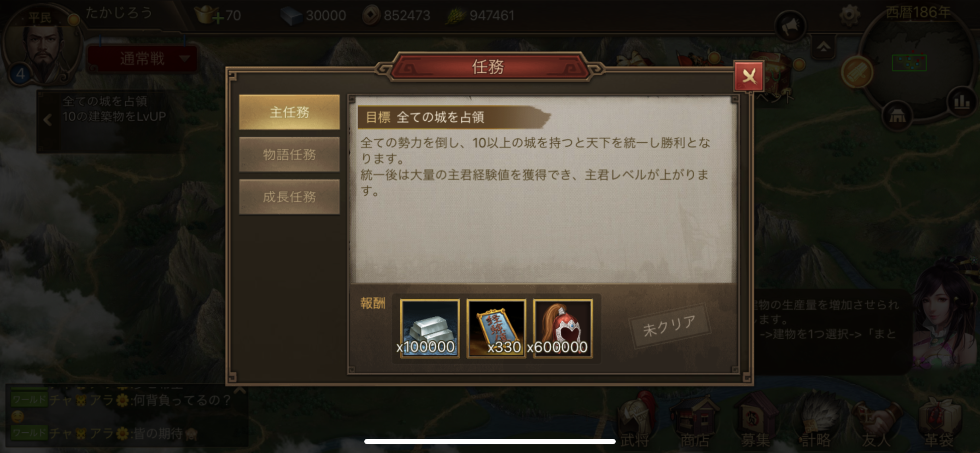The width and height of the screenshot is (980, 453).
Task: Click the 未クリア status button
Action: [x=669, y=326]
